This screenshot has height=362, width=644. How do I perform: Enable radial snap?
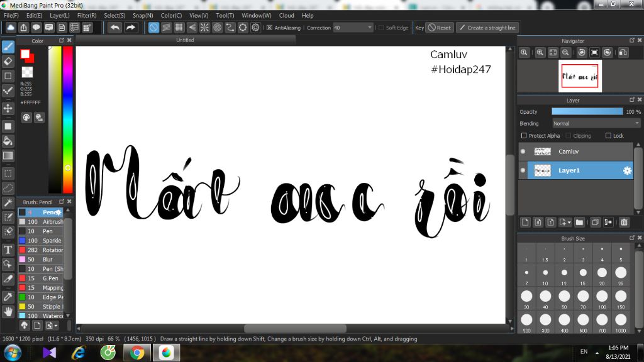204,28
